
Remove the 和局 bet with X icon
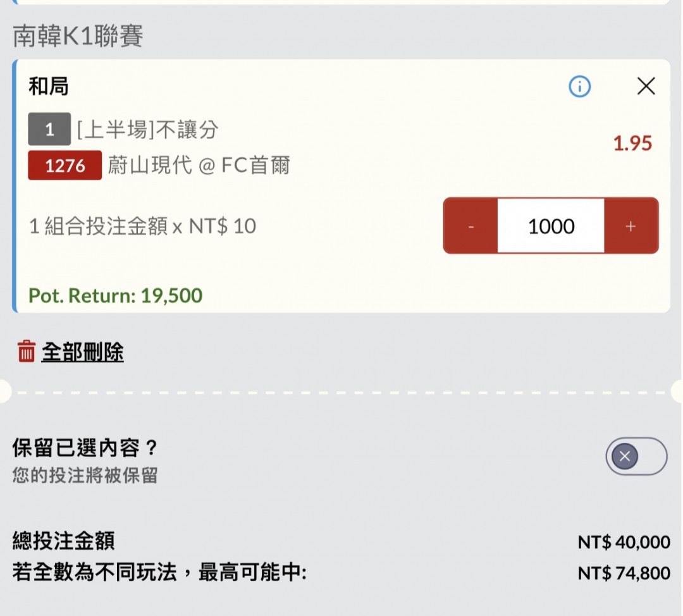point(646,86)
